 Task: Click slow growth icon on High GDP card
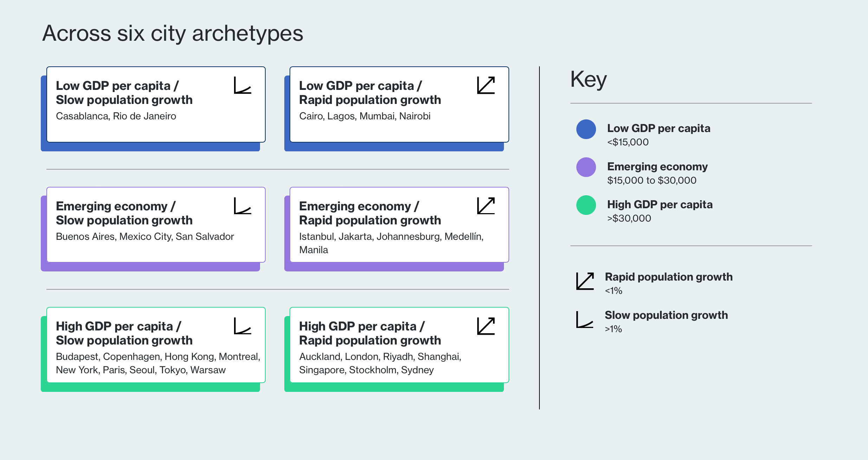[x=242, y=326]
